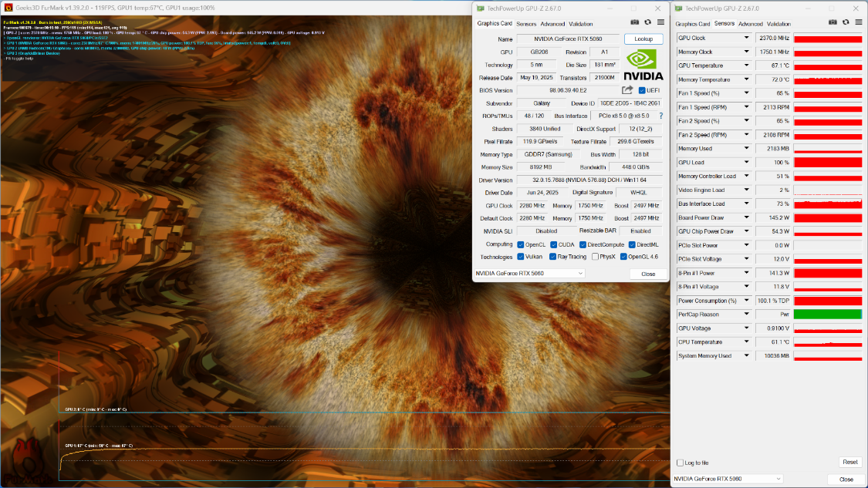
Task: Open the Memory Clock sensor dropdown
Action: (x=746, y=52)
